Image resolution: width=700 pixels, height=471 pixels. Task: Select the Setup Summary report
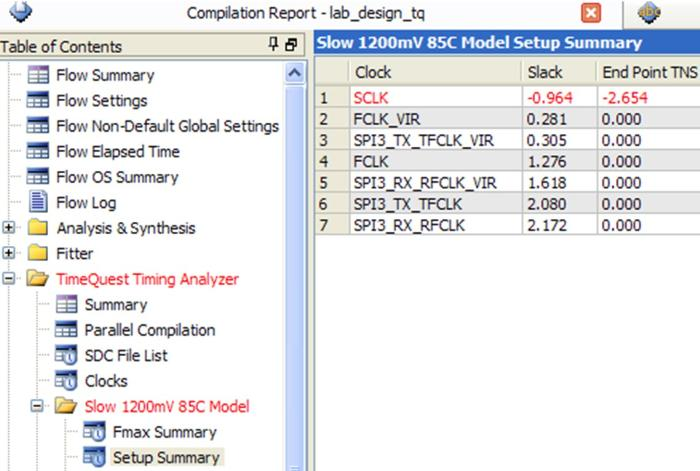[166, 458]
